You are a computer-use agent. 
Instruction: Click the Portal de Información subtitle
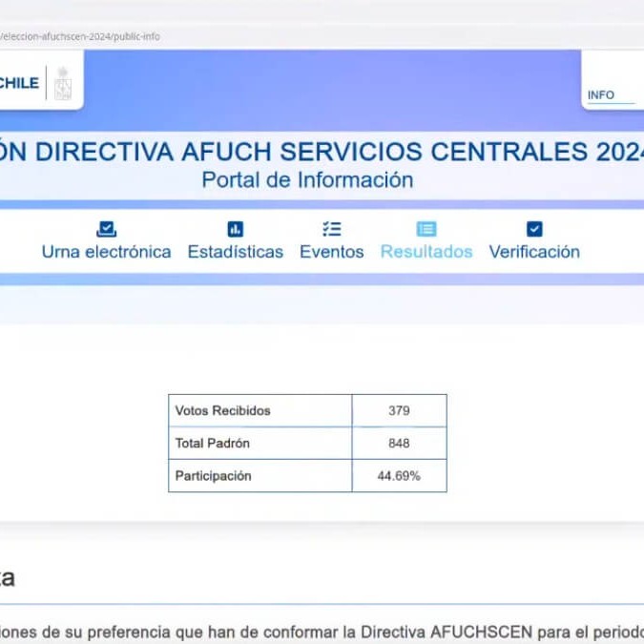pos(307,180)
